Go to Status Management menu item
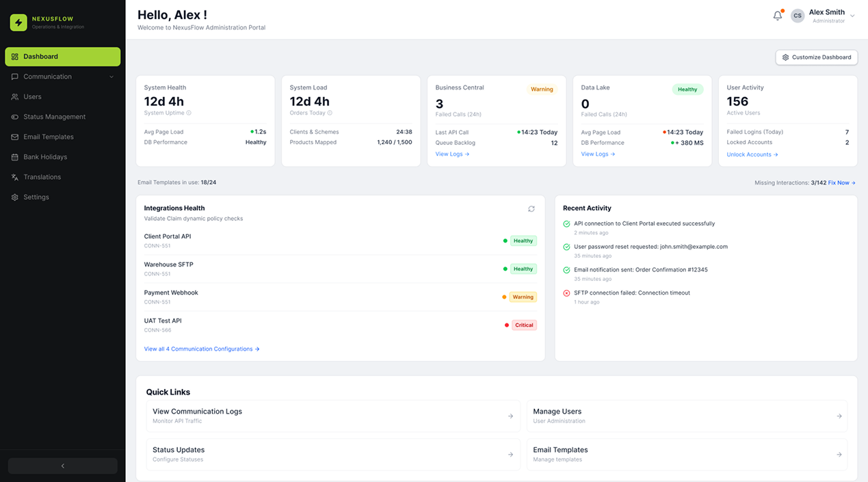Screen dimensions: 868x482 point(63,117)
